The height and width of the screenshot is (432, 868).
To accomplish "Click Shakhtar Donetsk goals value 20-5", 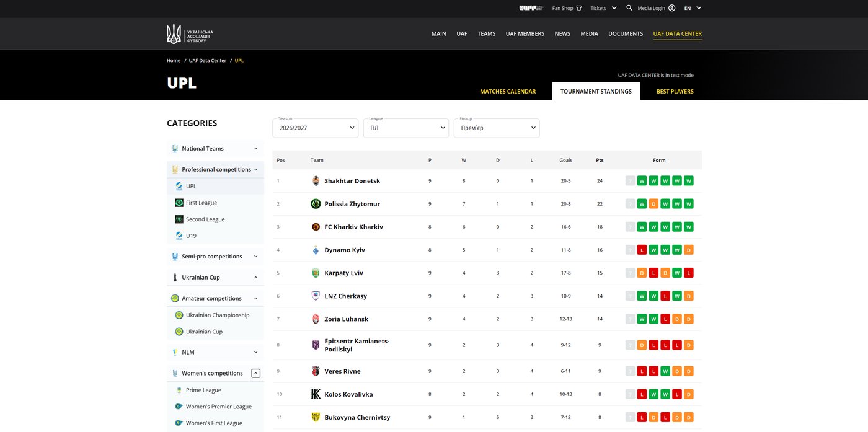I will coord(565,181).
